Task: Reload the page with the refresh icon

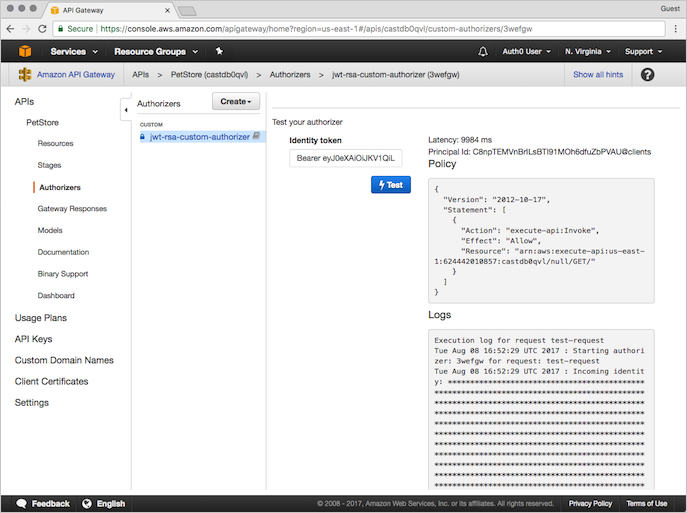Action: coord(42,29)
